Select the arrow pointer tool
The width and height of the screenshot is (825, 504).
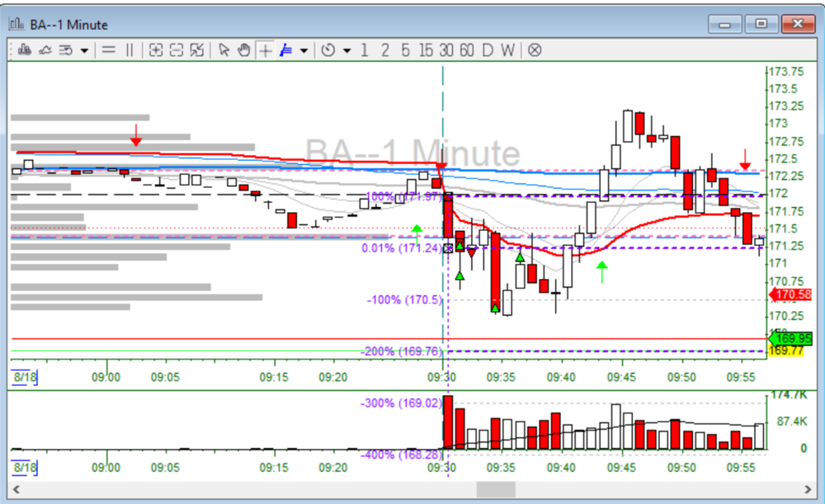[224, 50]
